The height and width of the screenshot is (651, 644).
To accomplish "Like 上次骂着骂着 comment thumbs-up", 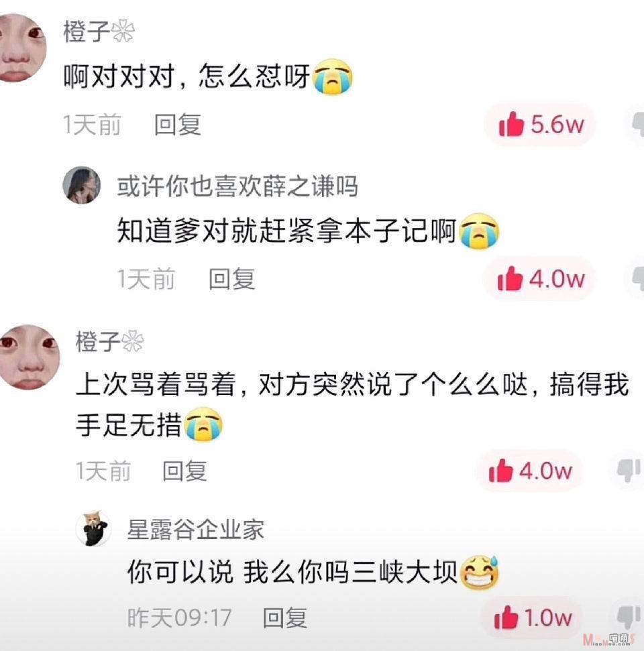I will (x=530, y=471).
